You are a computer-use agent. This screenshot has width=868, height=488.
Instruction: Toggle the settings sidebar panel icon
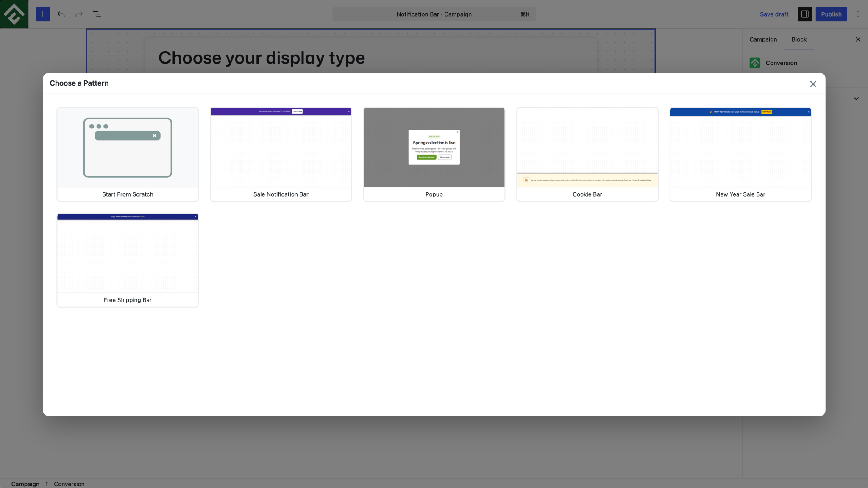(x=804, y=14)
